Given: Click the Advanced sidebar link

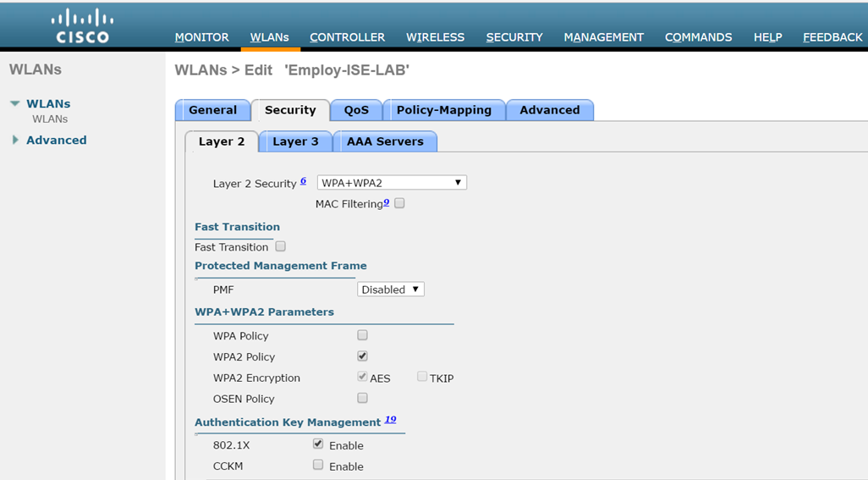Looking at the screenshot, I should (x=57, y=140).
